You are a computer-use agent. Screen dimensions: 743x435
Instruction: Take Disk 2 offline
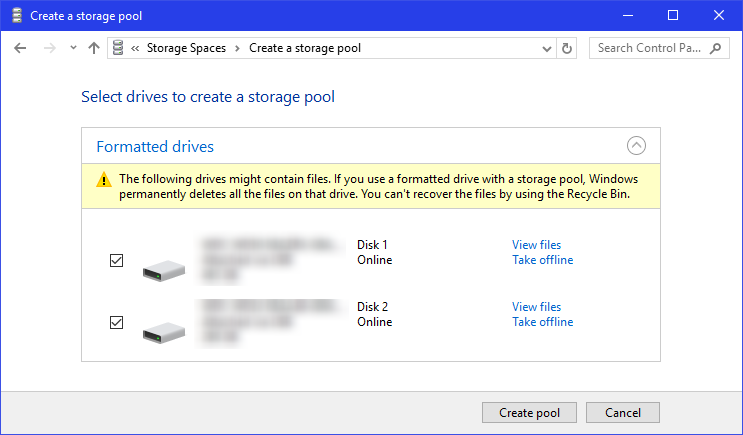[x=542, y=322]
